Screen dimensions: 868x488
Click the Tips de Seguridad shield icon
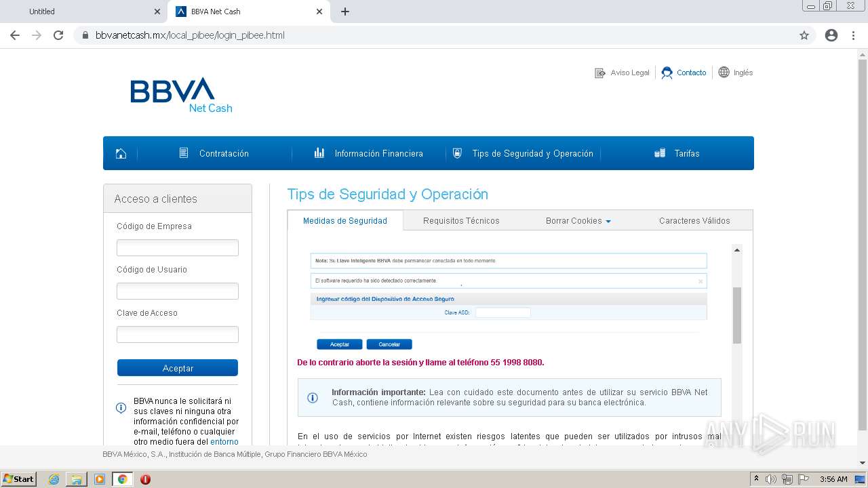tap(457, 153)
